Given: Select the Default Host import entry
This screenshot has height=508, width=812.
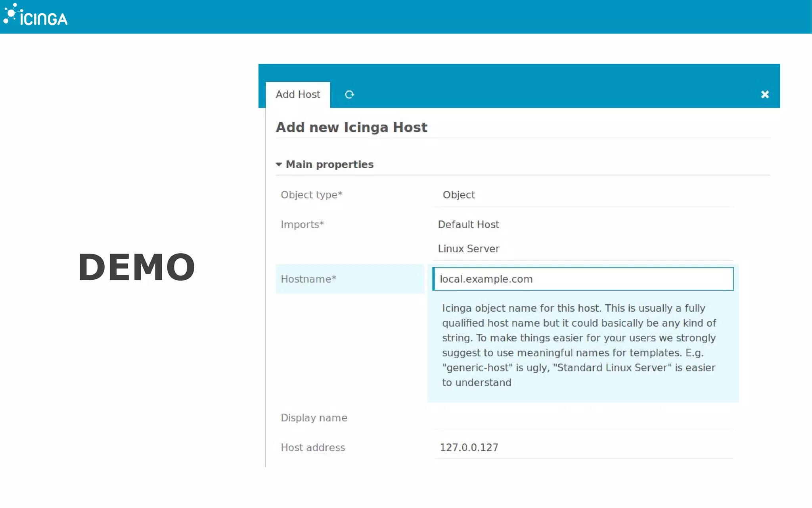Looking at the screenshot, I should [x=468, y=225].
